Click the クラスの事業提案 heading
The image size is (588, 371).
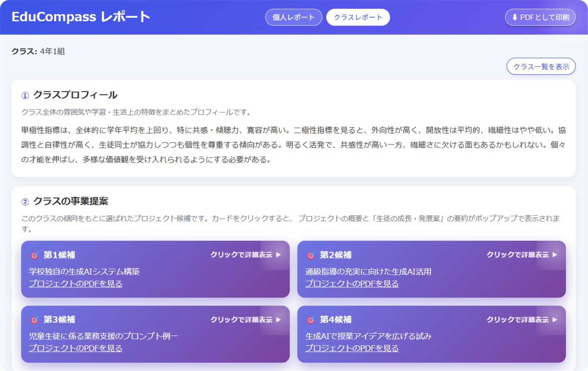click(71, 201)
